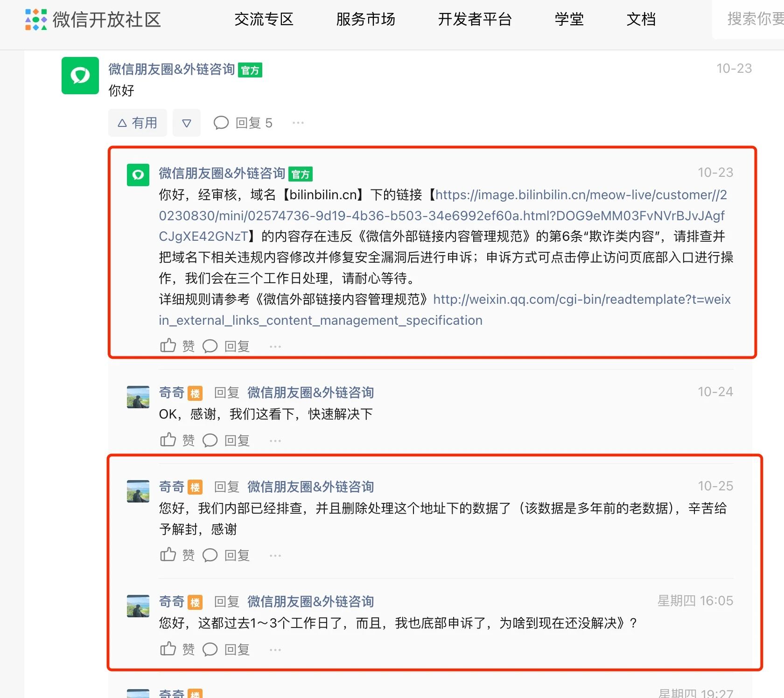Downvote the 你好 answer with the down triangle
This screenshot has width=784, height=698.
pos(186,123)
